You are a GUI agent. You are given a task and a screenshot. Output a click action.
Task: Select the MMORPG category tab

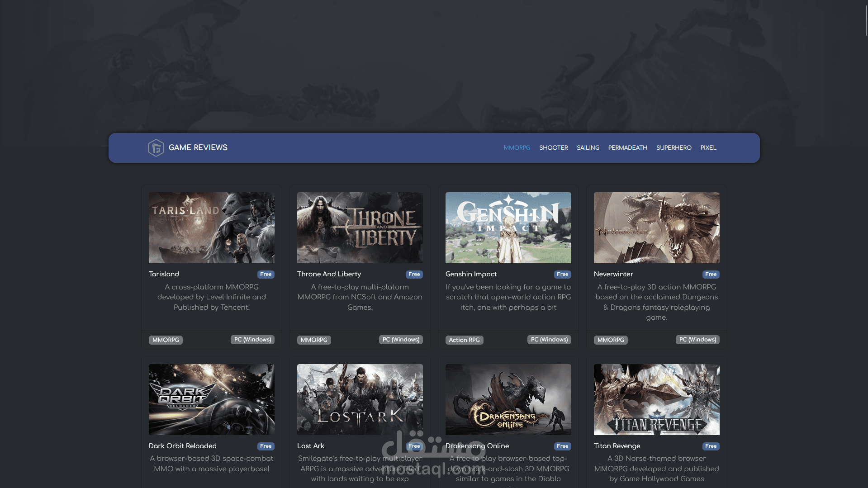coord(517,148)
